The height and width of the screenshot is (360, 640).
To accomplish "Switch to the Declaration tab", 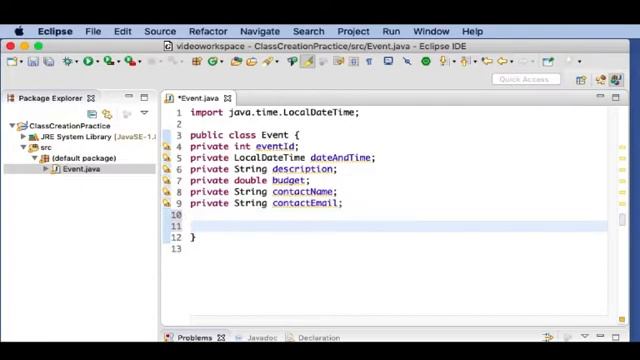I will pos(313,338).
